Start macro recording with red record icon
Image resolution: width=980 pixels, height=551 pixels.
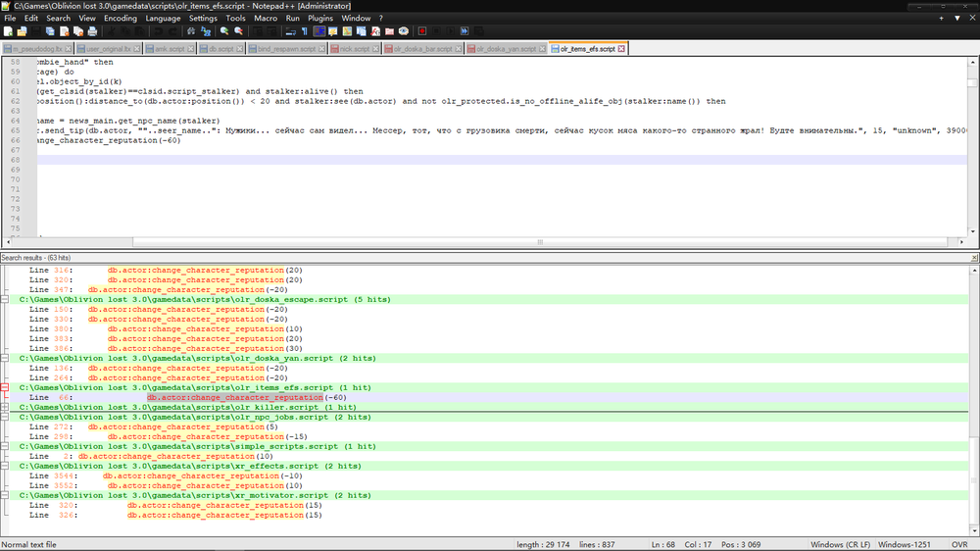tap(422, 31)
